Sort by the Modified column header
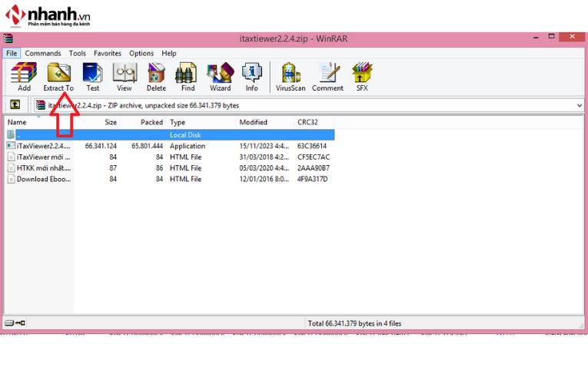 tap(264, 122)
